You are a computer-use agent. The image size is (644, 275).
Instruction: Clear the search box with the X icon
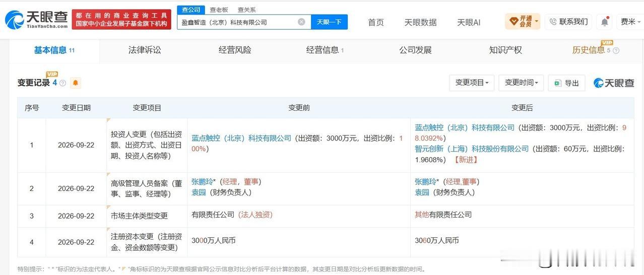tap(301, 22)
